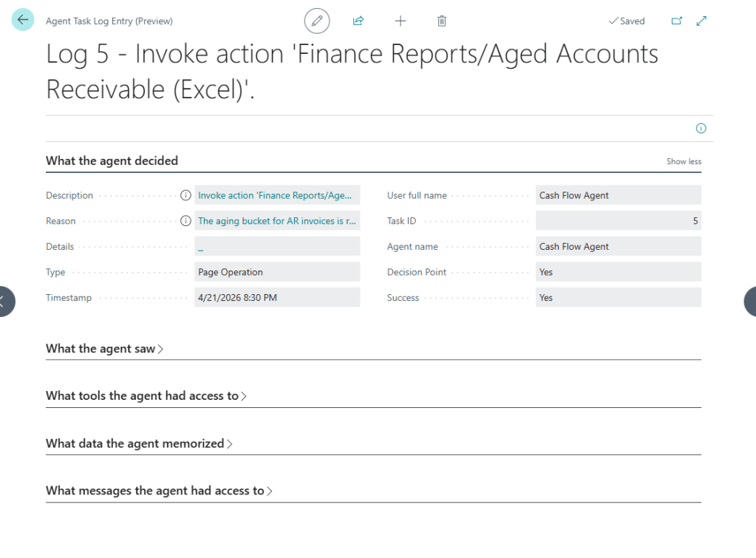Expand 'What messages the agent had access to'
This screenshot has height=558, width=756.
159,491
